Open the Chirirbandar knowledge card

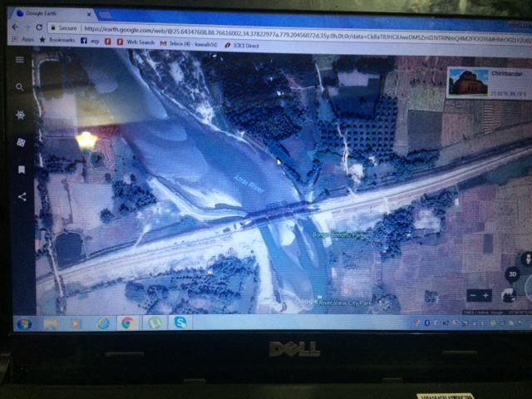(490, 82)
